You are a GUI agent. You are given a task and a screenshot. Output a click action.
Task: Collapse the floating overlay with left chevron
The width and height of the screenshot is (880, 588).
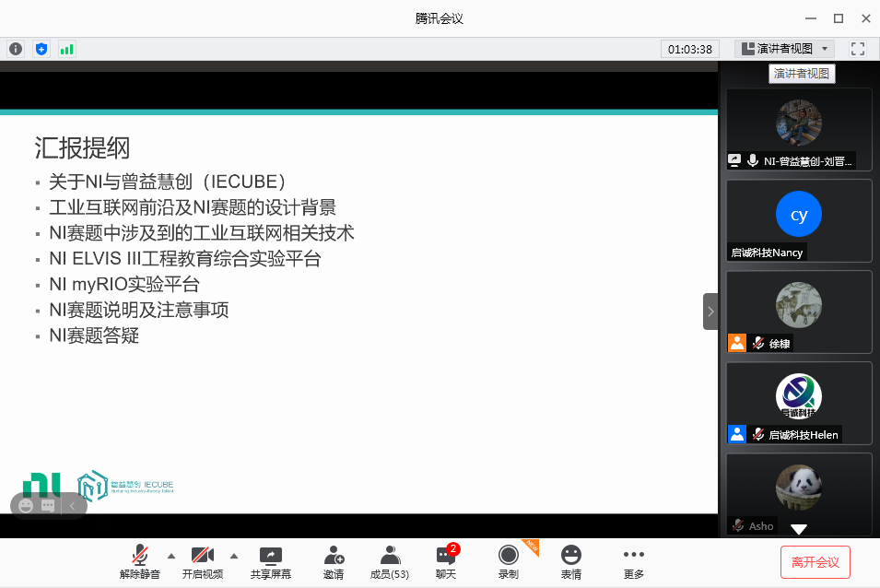(x=73, y=506)
